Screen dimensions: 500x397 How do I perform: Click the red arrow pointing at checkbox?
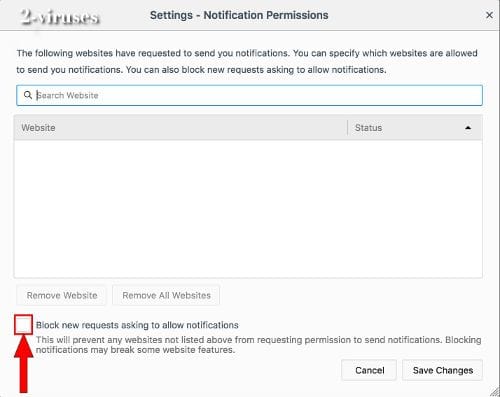(x=23, y=364)
